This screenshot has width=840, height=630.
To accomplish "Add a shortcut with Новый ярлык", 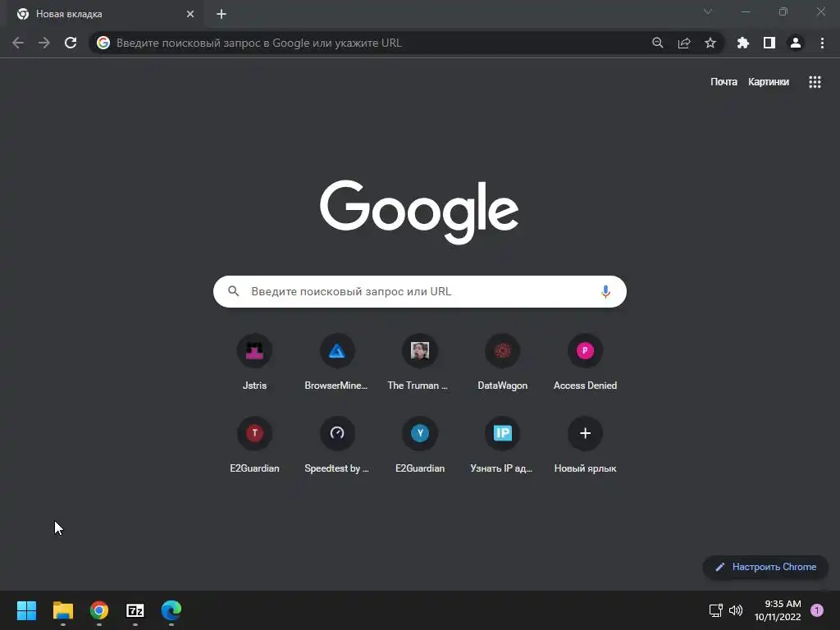I will pos(585,445).
